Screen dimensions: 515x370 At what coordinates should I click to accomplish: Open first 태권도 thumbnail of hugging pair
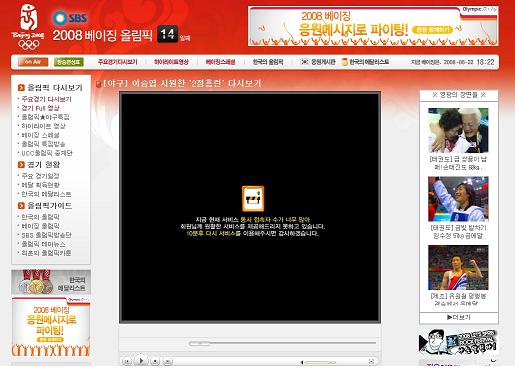pyautogui.click(x=458, y=130)
